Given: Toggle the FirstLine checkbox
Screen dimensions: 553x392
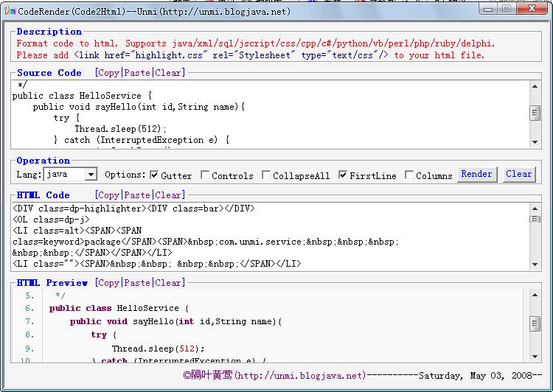Looking at the screenshot, I should (x=344, y=175).
